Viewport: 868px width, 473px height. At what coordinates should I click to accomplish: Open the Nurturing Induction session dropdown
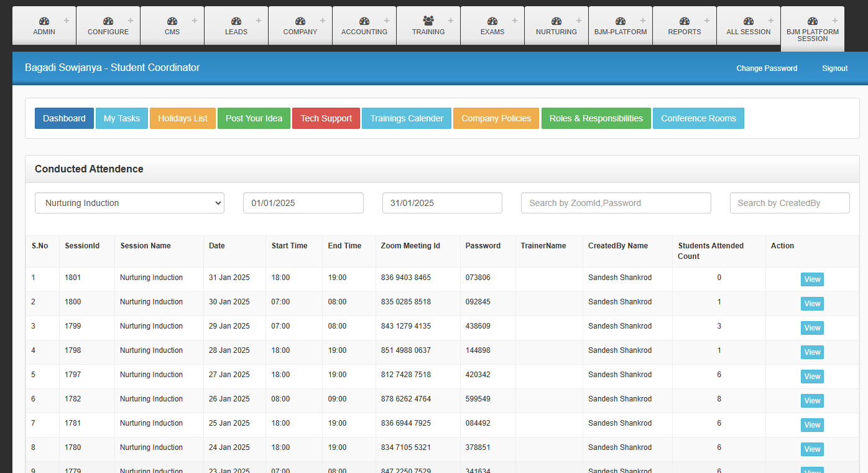tap(129, 203)
